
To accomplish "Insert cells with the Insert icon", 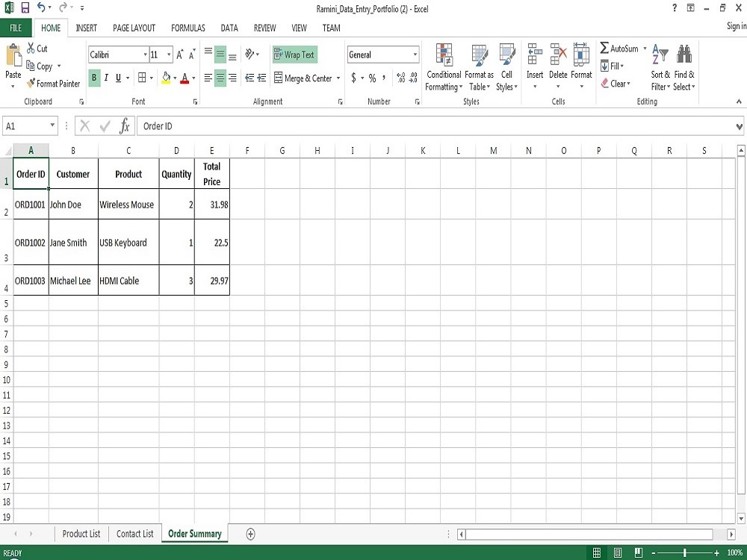I will coord(535,54).
